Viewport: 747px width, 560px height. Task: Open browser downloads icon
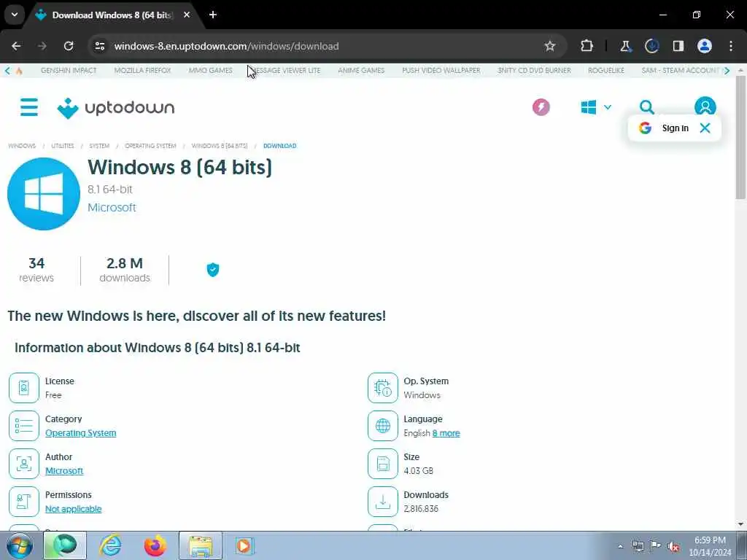pos(651,46)
